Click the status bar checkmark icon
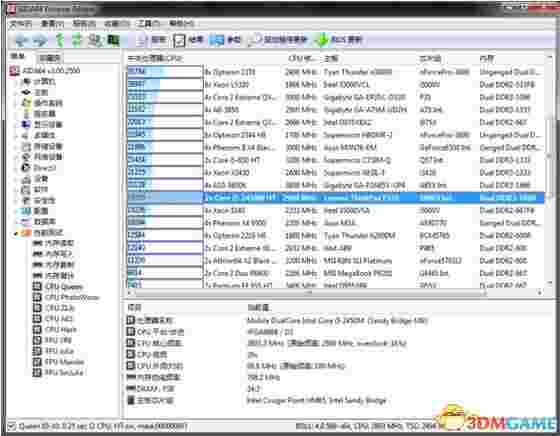 tap(12, 426)
